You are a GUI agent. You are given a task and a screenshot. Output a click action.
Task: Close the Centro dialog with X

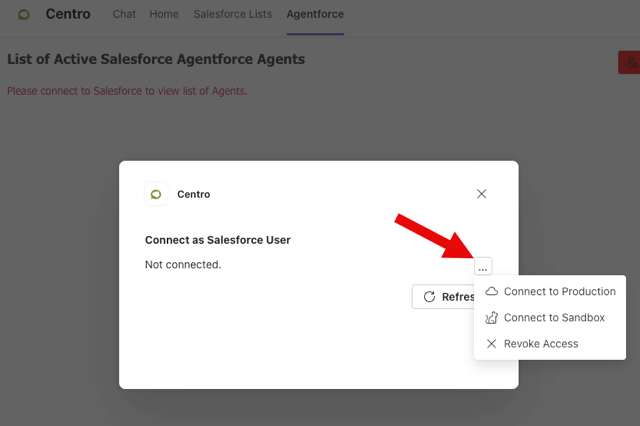coord(482,194)
